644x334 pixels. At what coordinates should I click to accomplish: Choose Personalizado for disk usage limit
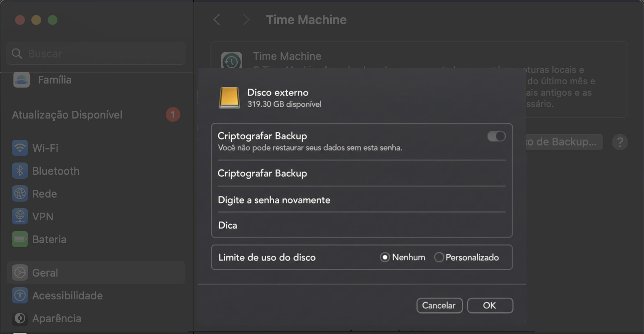click(x=439, y=257)
